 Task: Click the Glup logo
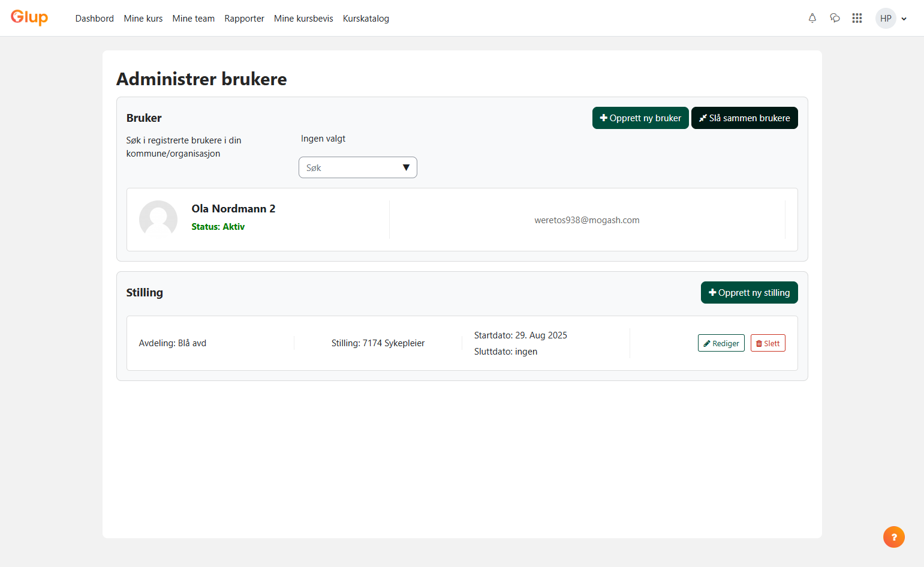[x=29, y=17]
